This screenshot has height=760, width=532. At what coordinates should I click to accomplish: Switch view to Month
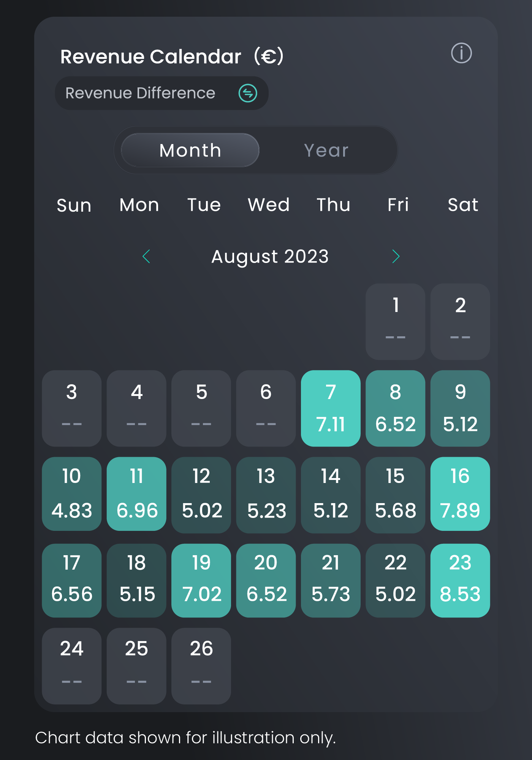190,150
